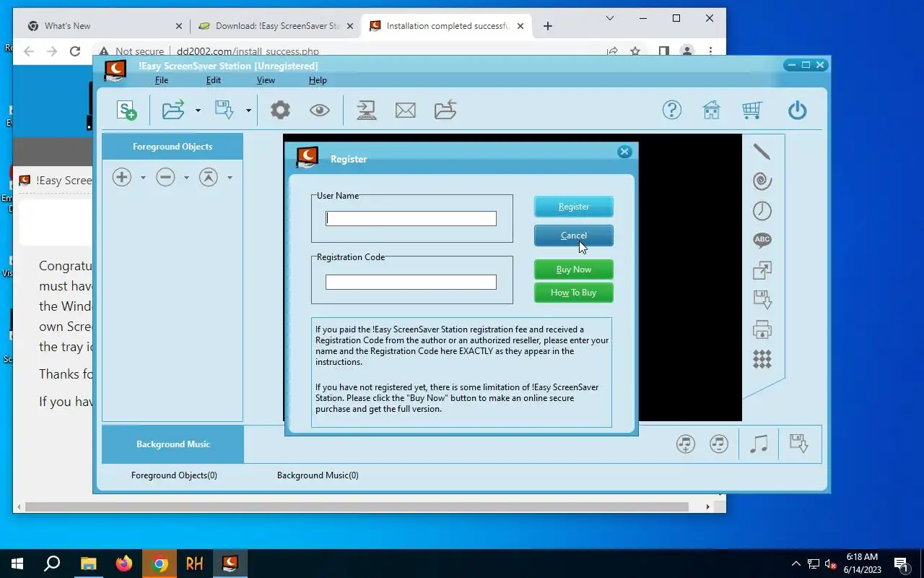This screenshot has height=578, width=924.
Task: Show hidden tray icons chevron
Action: (796, 564)
